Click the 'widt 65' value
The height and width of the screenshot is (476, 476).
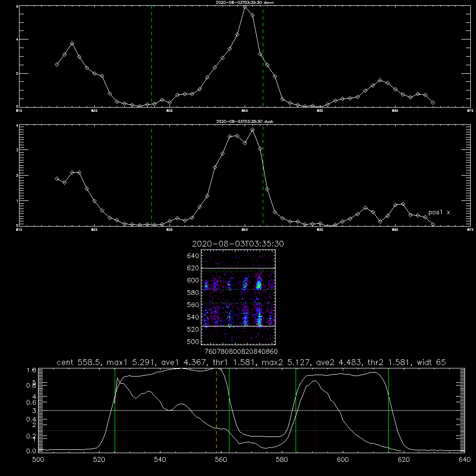coord(431,362)
